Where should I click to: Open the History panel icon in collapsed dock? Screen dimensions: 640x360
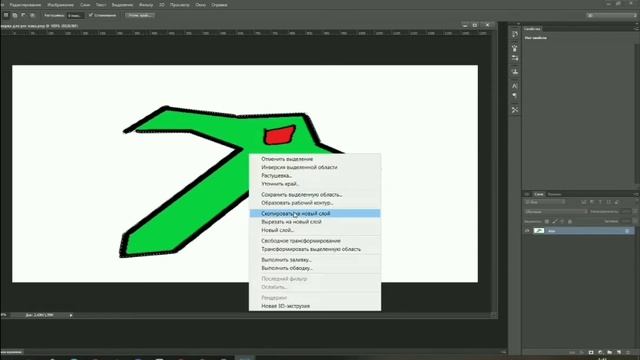(515, 34)
